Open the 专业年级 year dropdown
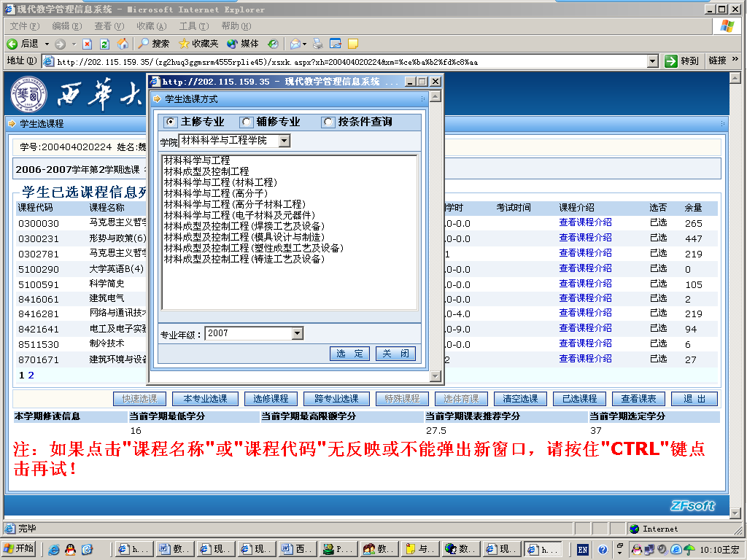 tap(297, 333)
